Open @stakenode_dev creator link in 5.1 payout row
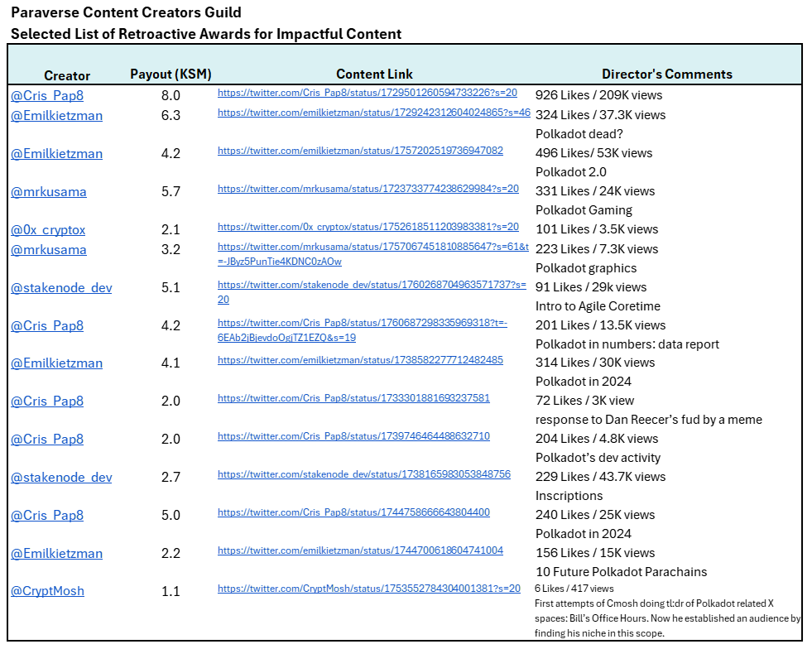The image size is (812, 649). [61, 288]
